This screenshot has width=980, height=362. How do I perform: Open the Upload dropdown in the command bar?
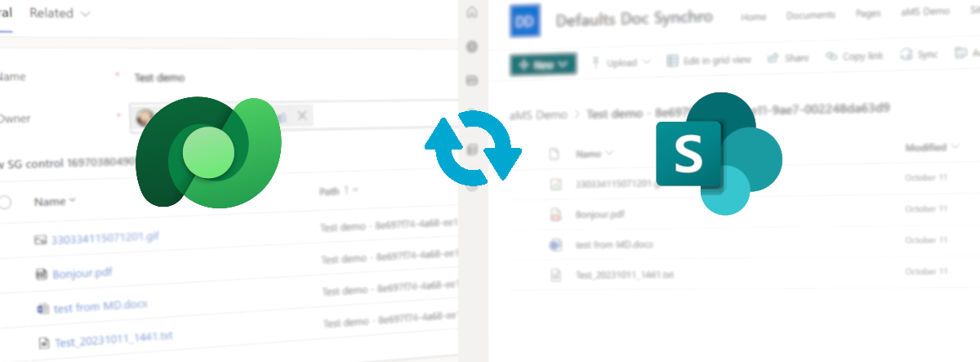[621, 61]
